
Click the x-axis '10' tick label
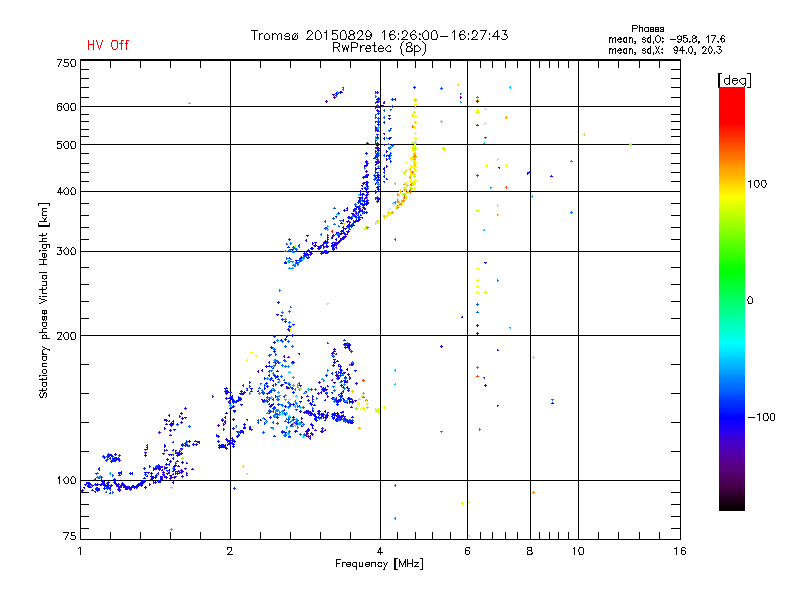pos(578,551)
